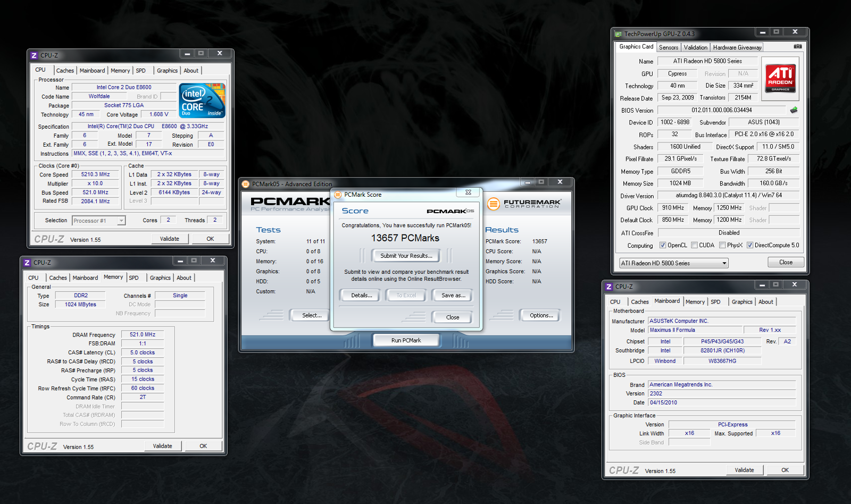851x504 pixels.
Task: Open the Hardware Giveaway tab
Action: pos(737,47)
